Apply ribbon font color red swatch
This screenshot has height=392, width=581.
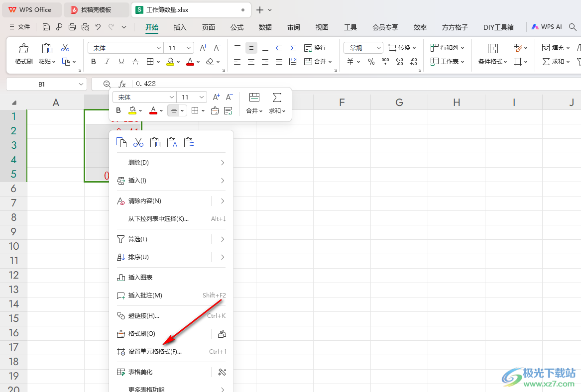pyautogui.click(x=190, y=62)
